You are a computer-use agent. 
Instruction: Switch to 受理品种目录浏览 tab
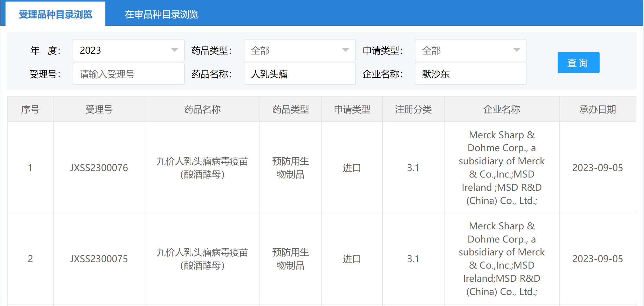pos(55,14)
